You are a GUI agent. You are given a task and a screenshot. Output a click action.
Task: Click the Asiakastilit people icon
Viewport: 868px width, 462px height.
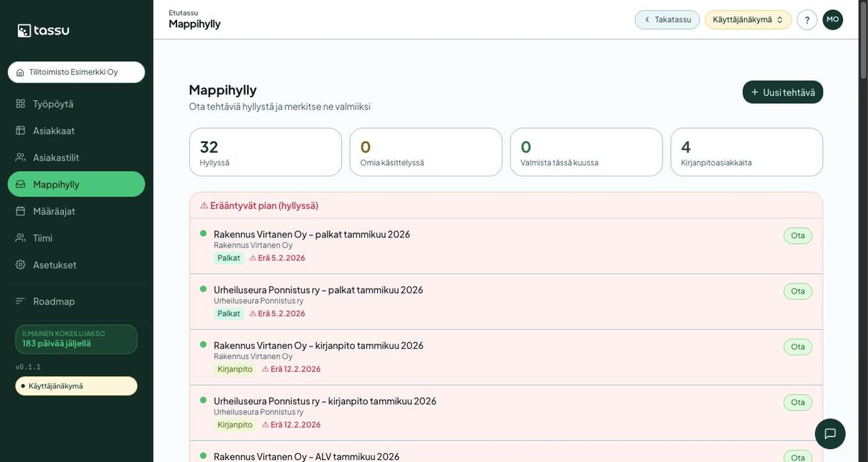[20, 157]
